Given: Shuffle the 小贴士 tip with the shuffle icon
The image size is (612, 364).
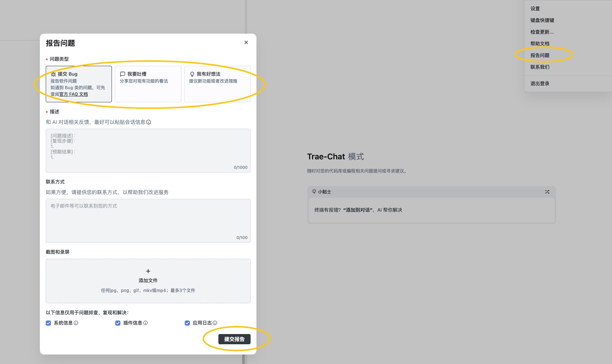Looking at the screenshot, I should [x=547, y=192].
